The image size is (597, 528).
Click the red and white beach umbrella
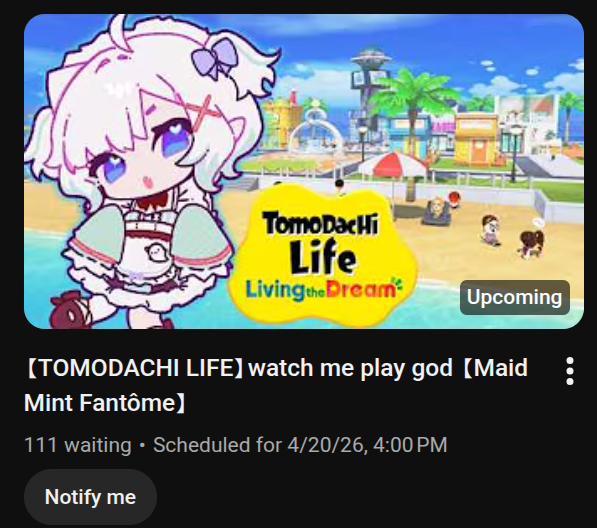[x=393, y=166]
